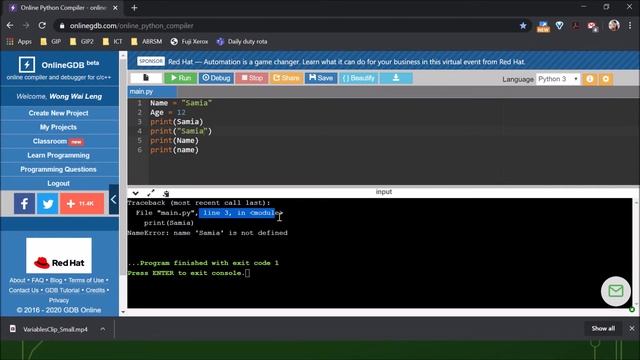Open the Blog link
This screenshot has height=360, width=640.
click(56, 280)
